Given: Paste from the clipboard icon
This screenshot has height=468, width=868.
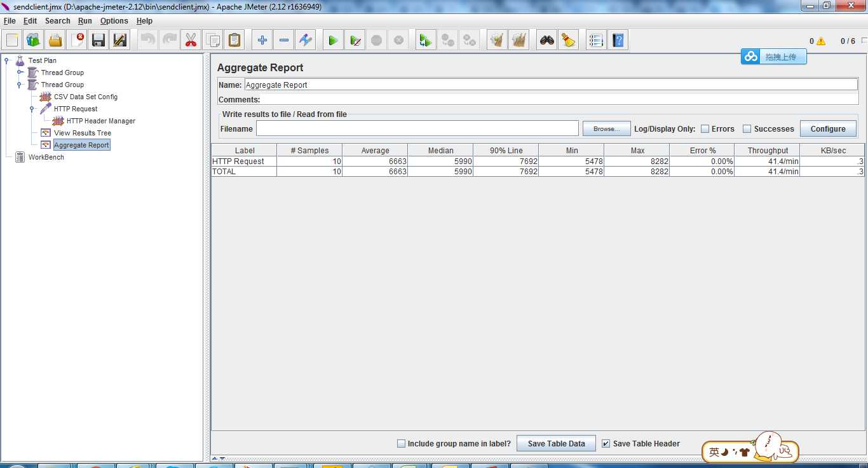Looking at the screenshot, I should [234, 41].
